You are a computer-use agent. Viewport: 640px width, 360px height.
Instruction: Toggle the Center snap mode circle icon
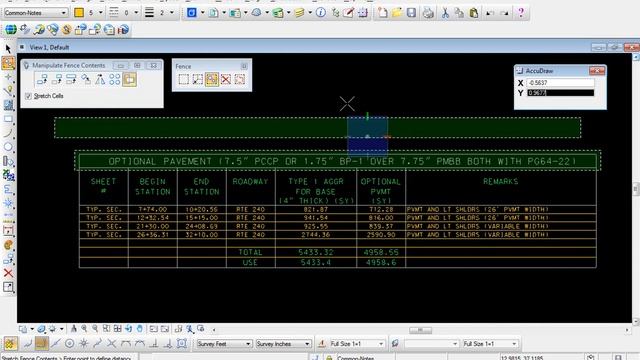point(69,344)
